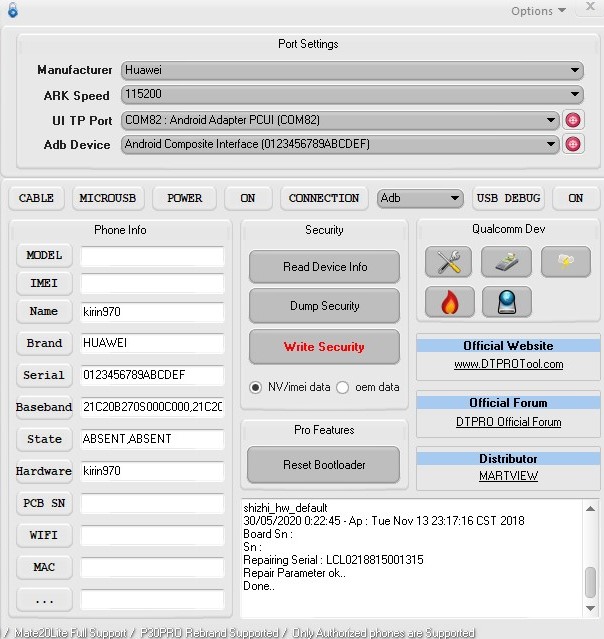Click the Name label button
Image resolution: width=604 pixels, height=639 pixels.
44,312
